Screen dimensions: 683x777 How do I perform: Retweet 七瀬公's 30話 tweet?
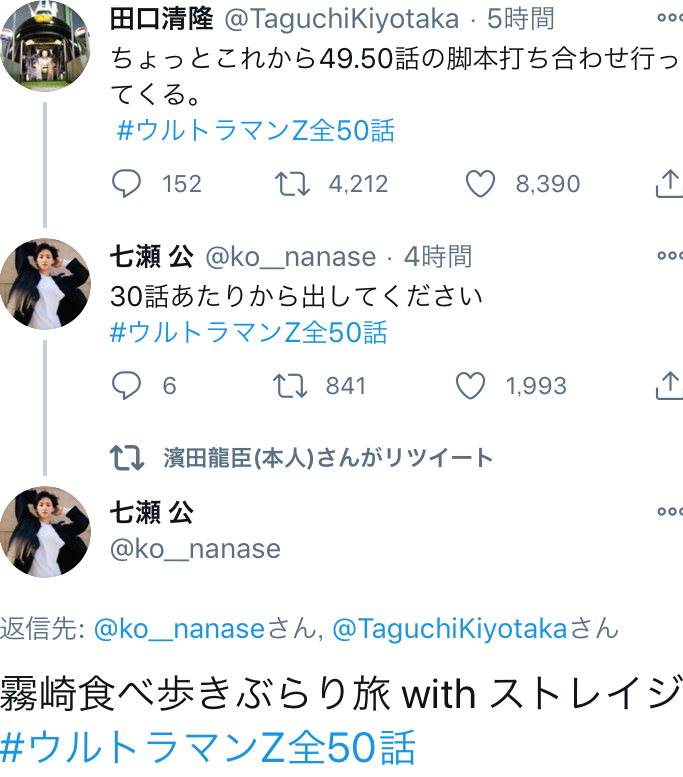point(291,386)
